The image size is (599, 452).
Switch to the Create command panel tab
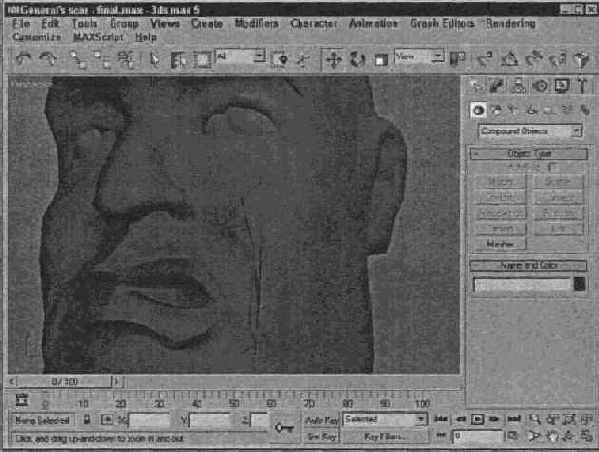[476, 86]
